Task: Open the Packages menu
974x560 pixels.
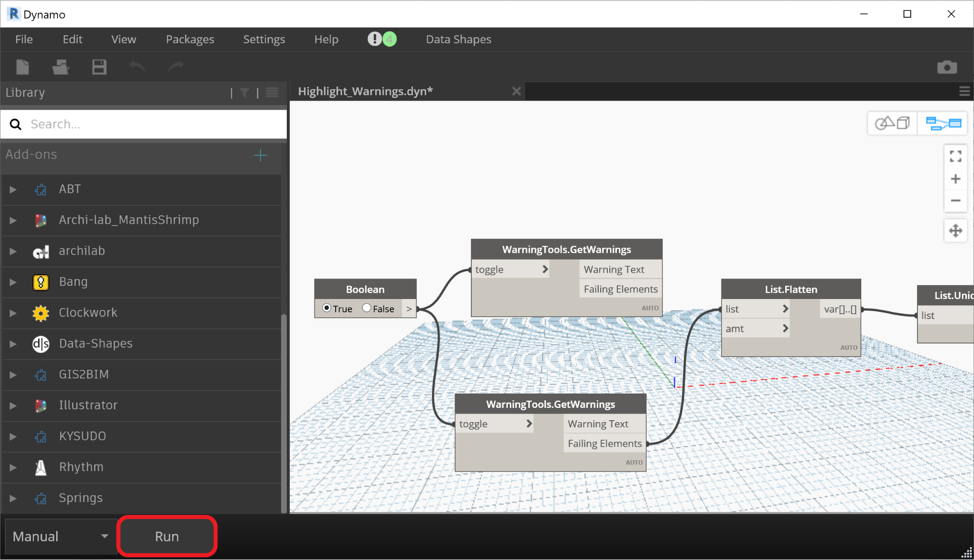Action: (x=189, y=39)
